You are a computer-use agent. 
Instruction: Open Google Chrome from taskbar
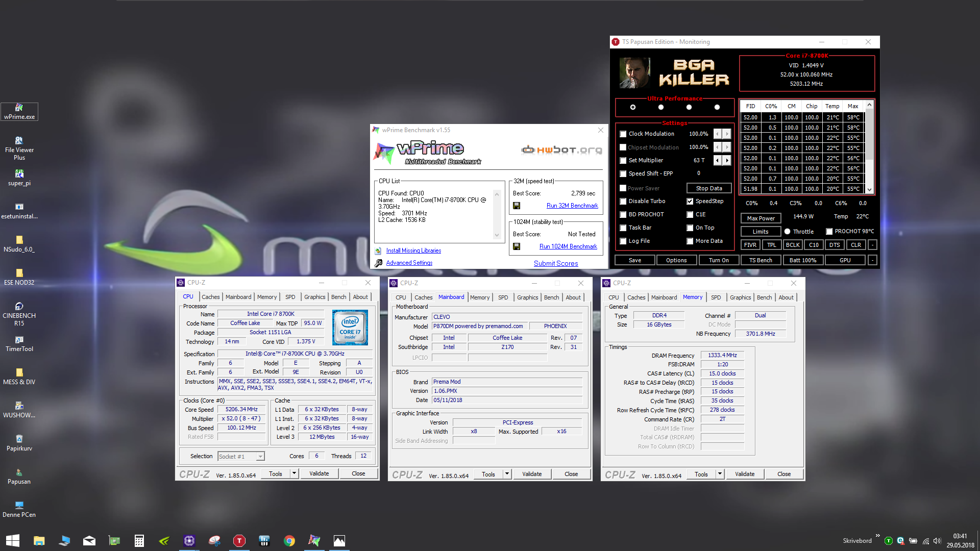pyautogui.click(x=289, y=541)
